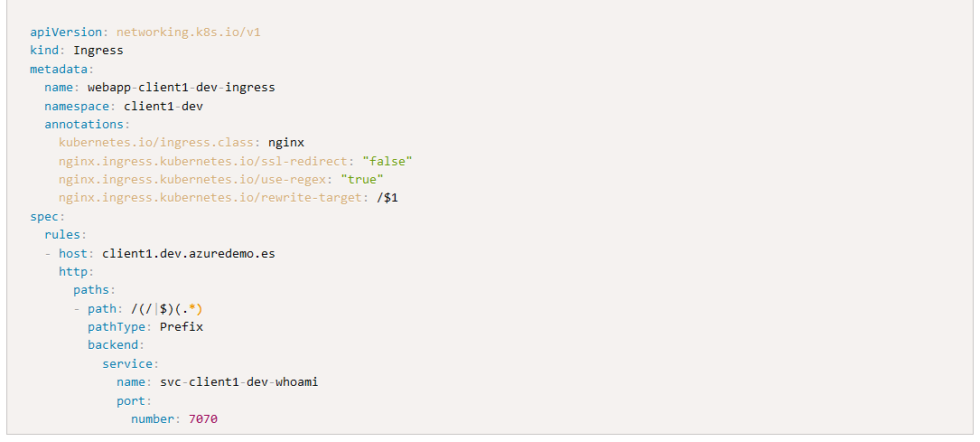Viewport: 980px width, 442px height.
Task: Click the path regex value
Action: pyautogui.click(x=167, y=309)
